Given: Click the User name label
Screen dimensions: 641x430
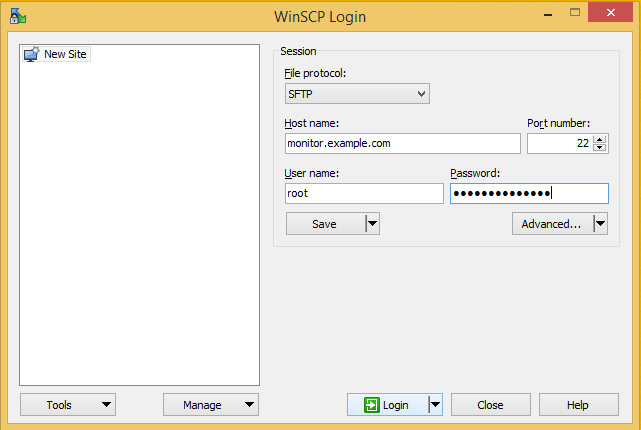Looking at the screenshot, I should point(312,173).
